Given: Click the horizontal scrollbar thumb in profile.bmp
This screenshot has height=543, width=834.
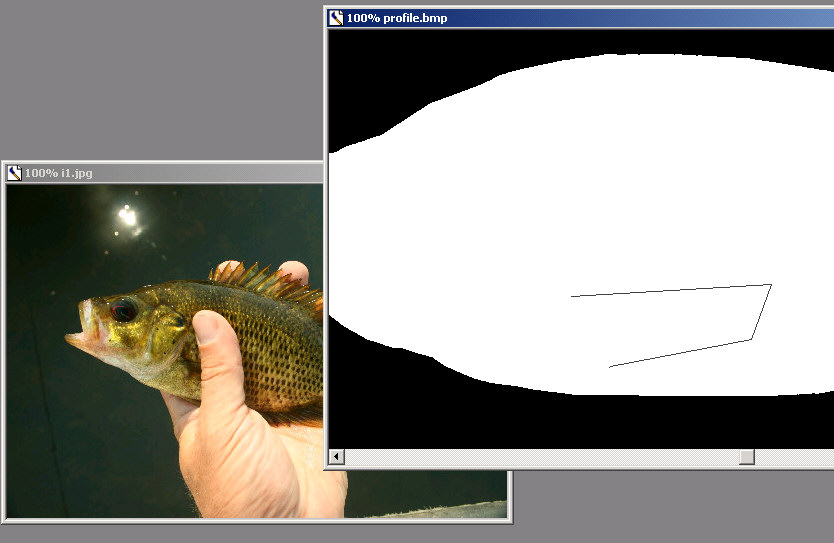Looking at the screenshot, I should point(747,456).
